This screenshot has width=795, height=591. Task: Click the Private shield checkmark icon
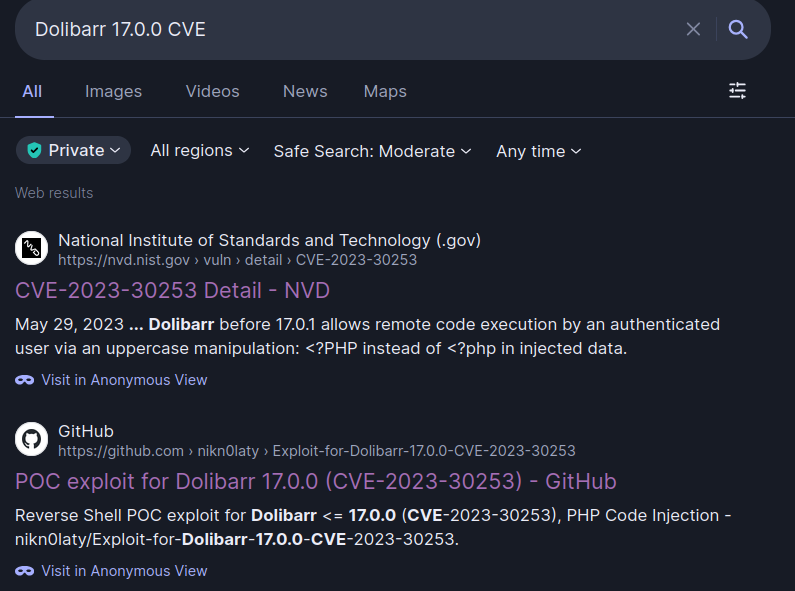[35, 150]
